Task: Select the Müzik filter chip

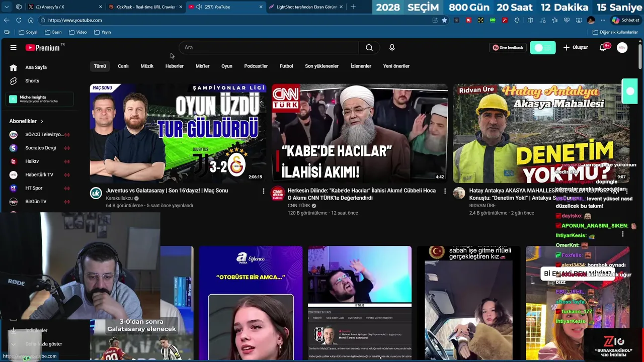Action: tap(147, 66)
